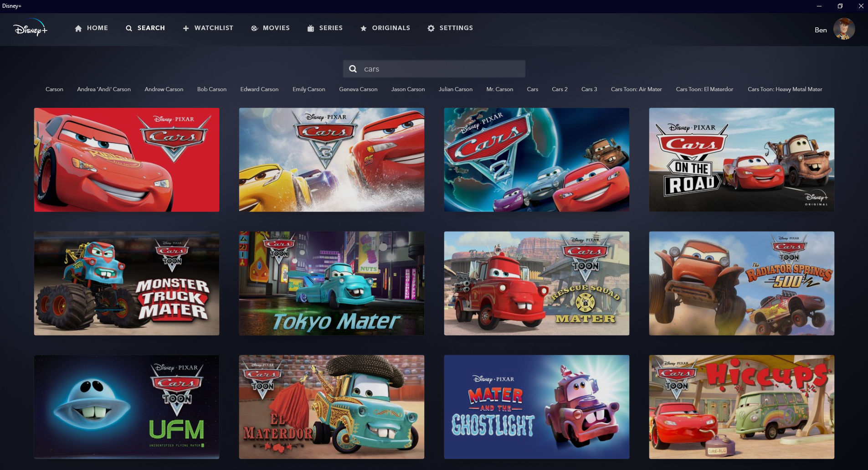Click the Originals star icon

tap(364, 28)
